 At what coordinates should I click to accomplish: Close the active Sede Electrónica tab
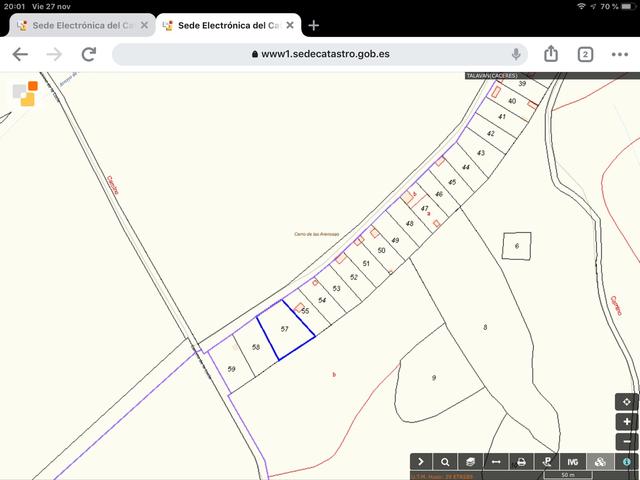[290, 25]
